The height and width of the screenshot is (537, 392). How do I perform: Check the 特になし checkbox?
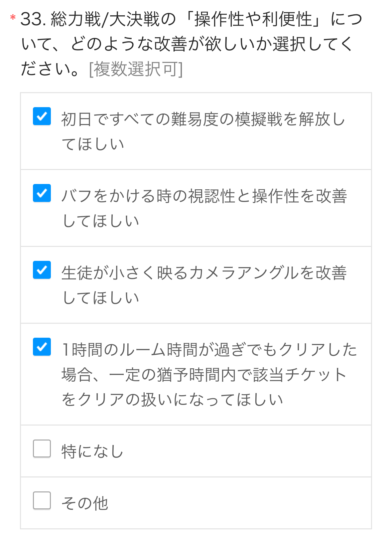[42, 448]
